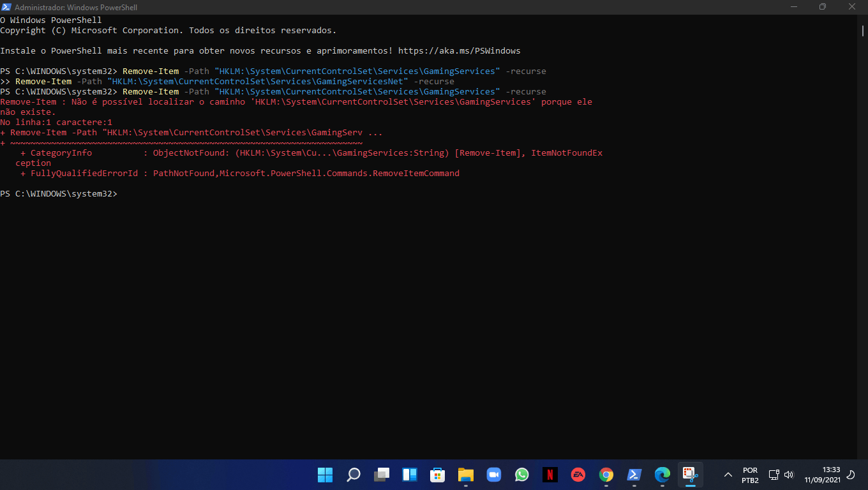Screen dimensions: 868x490
Task: Open File Explorer from taskbar
Action: pos(466,475)
